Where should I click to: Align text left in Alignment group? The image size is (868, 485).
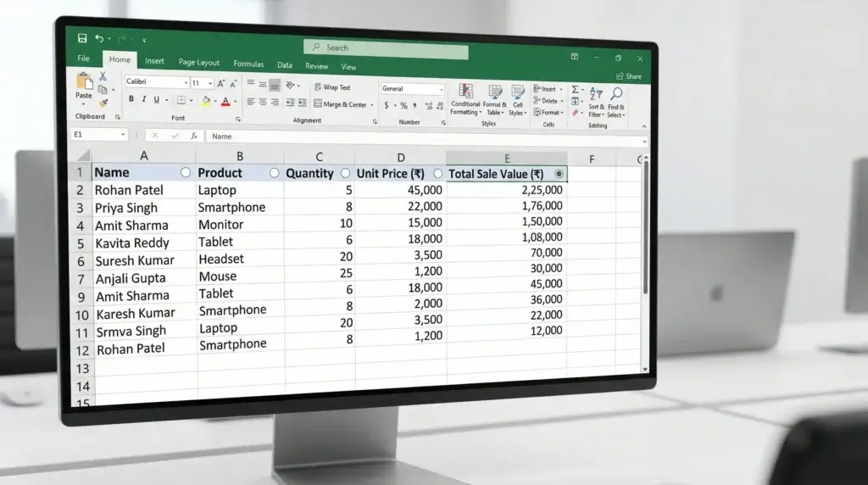(250, 102)
